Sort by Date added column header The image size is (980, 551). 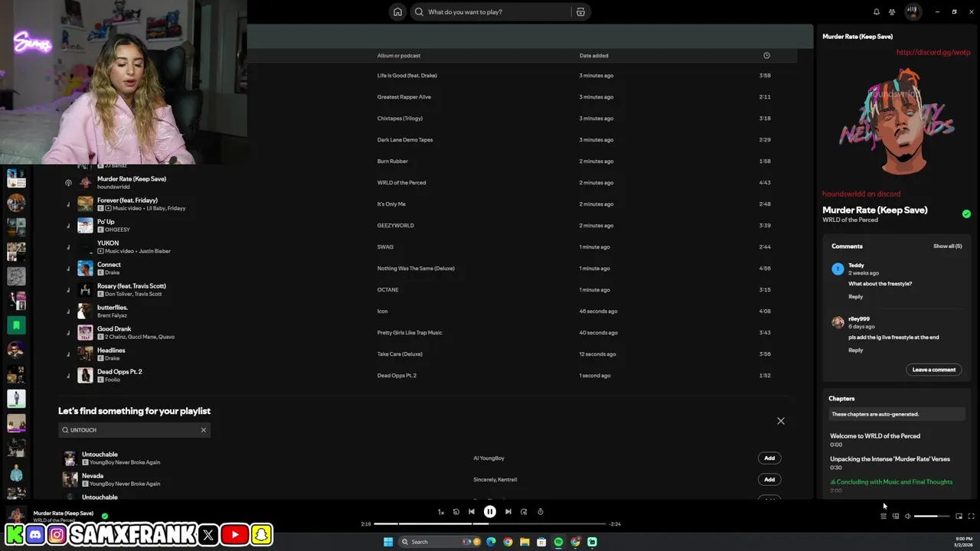coord(593,55)
